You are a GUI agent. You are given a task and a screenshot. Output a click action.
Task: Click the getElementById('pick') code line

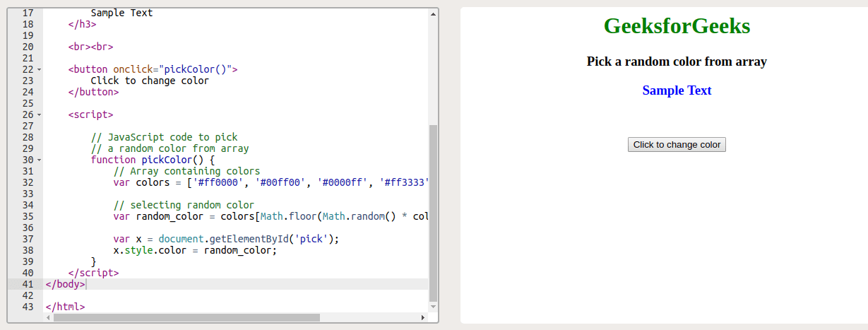point(226,239)
